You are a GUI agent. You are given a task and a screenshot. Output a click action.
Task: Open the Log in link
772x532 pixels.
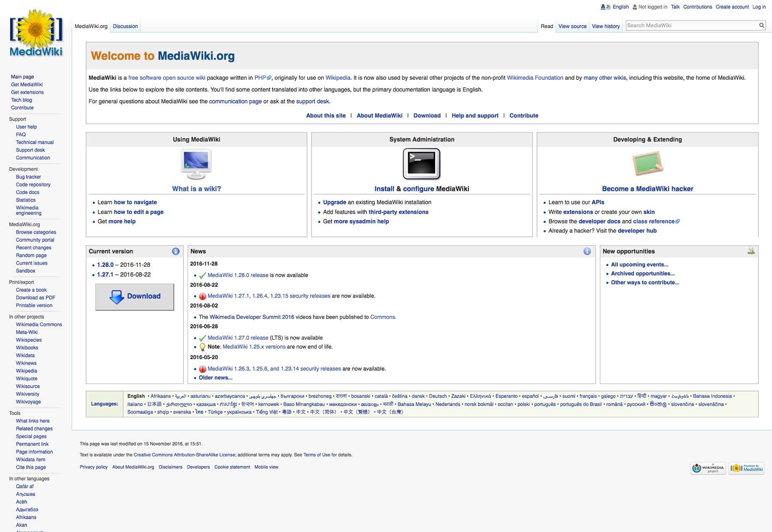(759, 7)
